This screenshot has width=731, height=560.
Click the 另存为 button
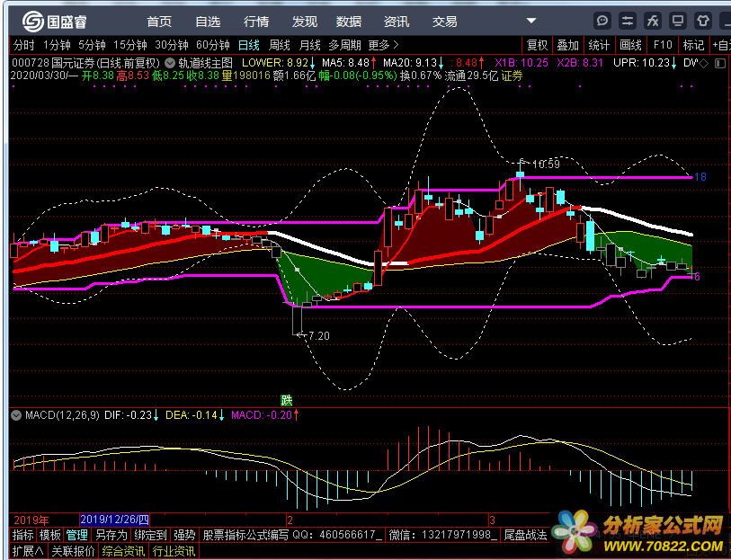111,535
